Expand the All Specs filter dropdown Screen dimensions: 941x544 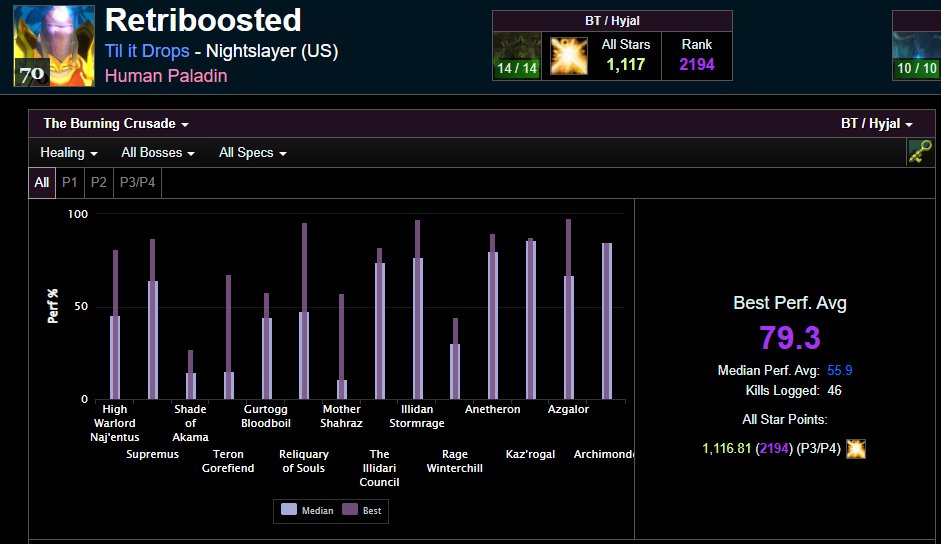[x=253, y=153]
